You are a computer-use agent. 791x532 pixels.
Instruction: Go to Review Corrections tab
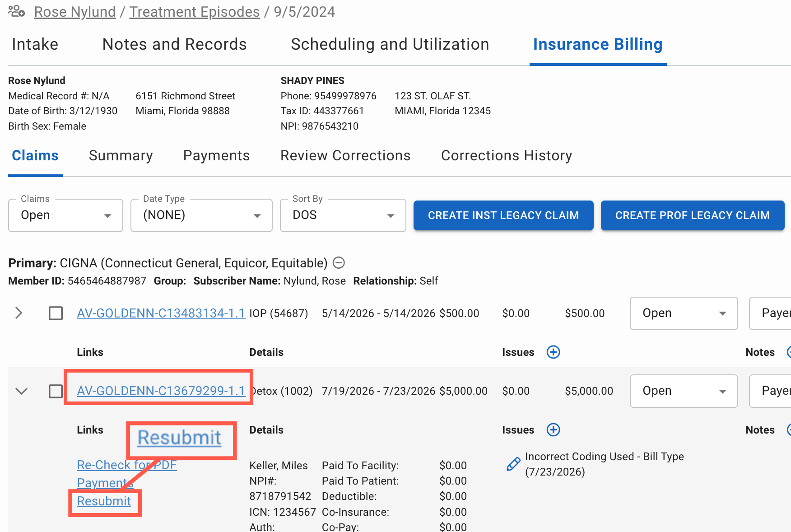click(345, 155)
